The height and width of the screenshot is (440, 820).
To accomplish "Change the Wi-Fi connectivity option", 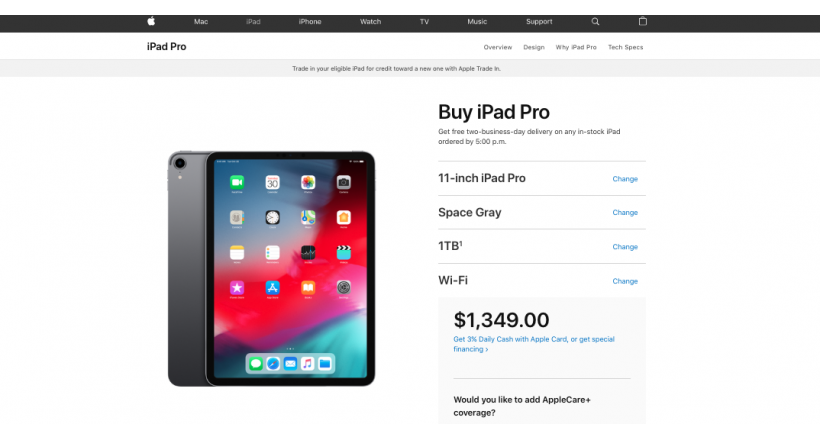I will (625, 281).
